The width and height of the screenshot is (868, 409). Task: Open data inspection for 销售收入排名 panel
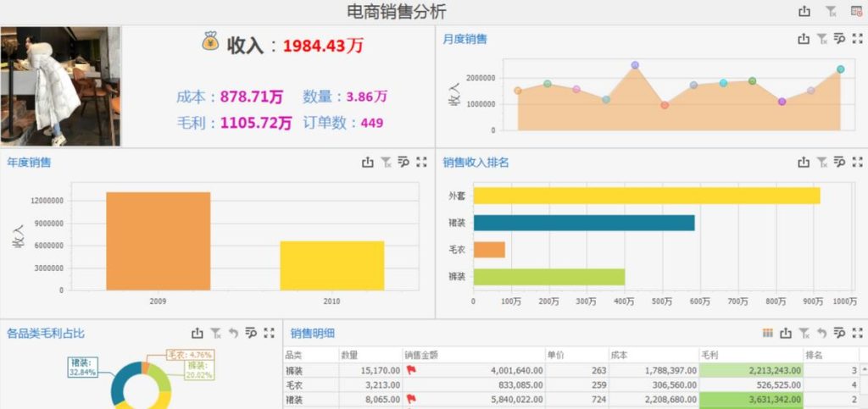(x=840, y=162)
